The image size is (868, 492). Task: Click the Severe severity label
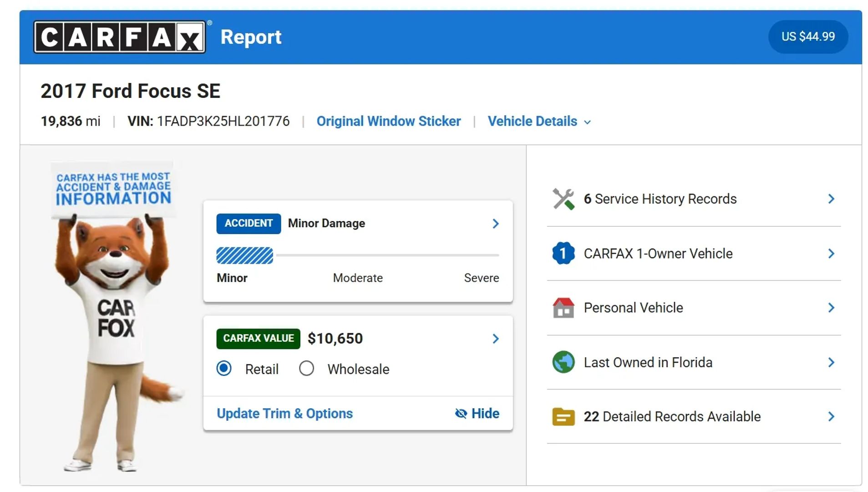pos(482,278)
